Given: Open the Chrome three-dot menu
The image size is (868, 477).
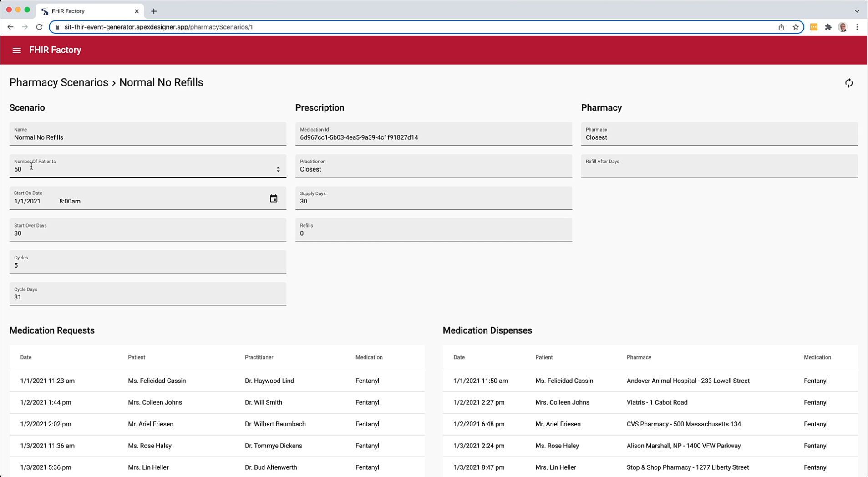Looking at the screenshot, I should [857, 27].
